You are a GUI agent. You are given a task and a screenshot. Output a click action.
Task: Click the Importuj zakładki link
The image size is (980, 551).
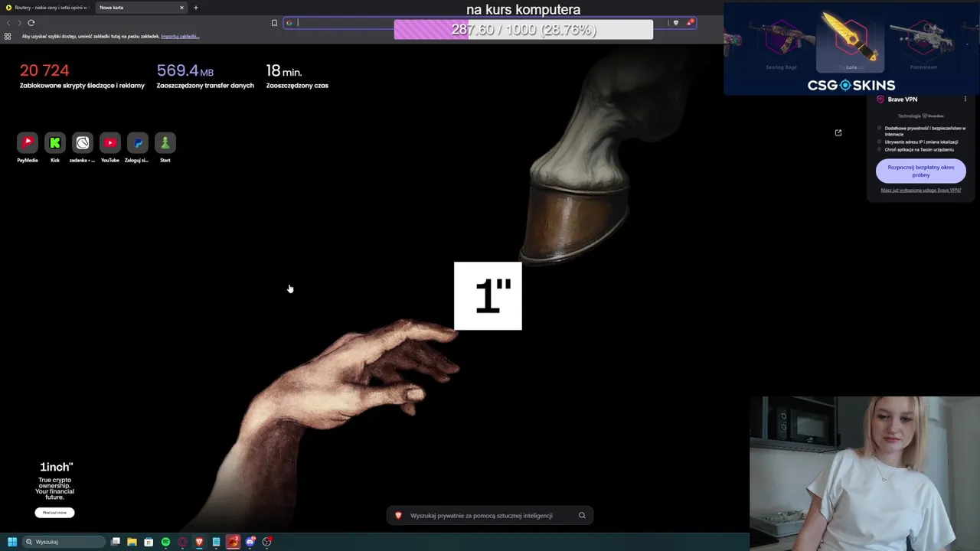(180, 36)
